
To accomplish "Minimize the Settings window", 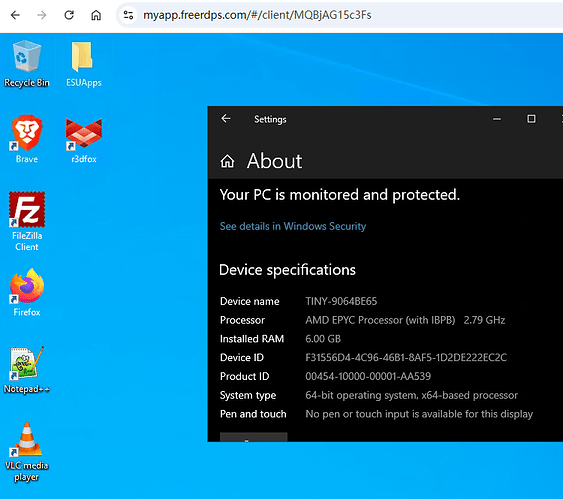I will pyautogui.click(x=497, y=119).
